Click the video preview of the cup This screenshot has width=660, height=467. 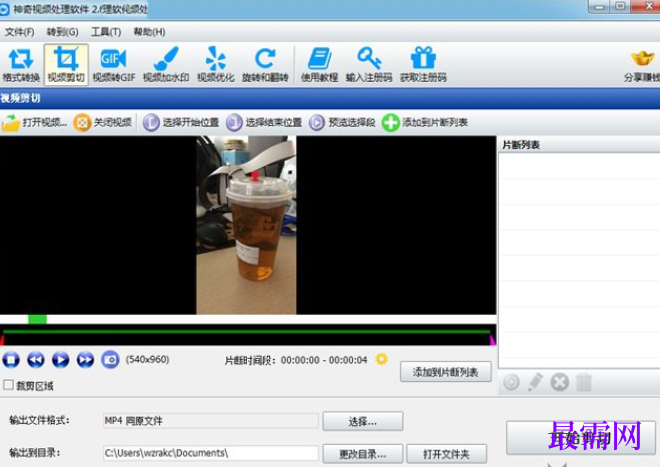pos(246,225)
